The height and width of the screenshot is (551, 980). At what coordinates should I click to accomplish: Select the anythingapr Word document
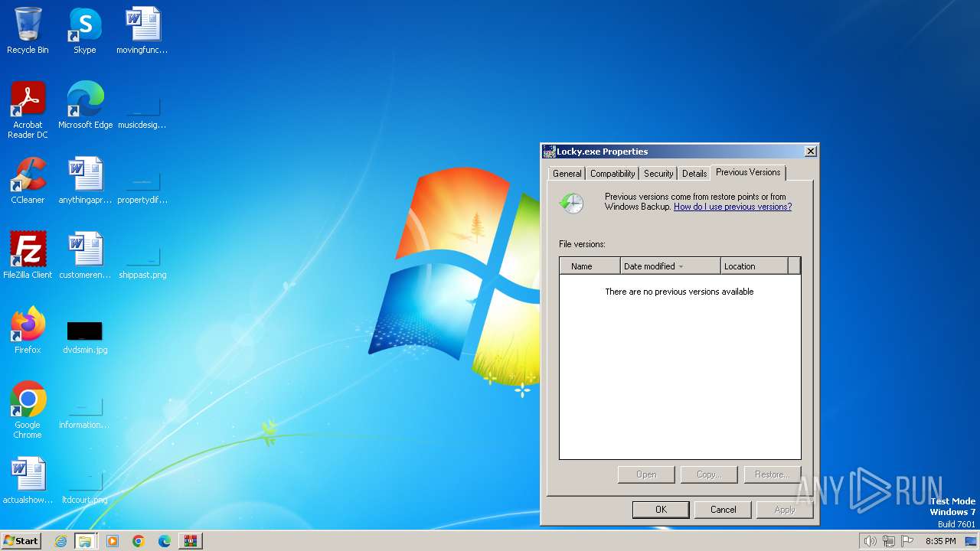[x=85, y=181]
